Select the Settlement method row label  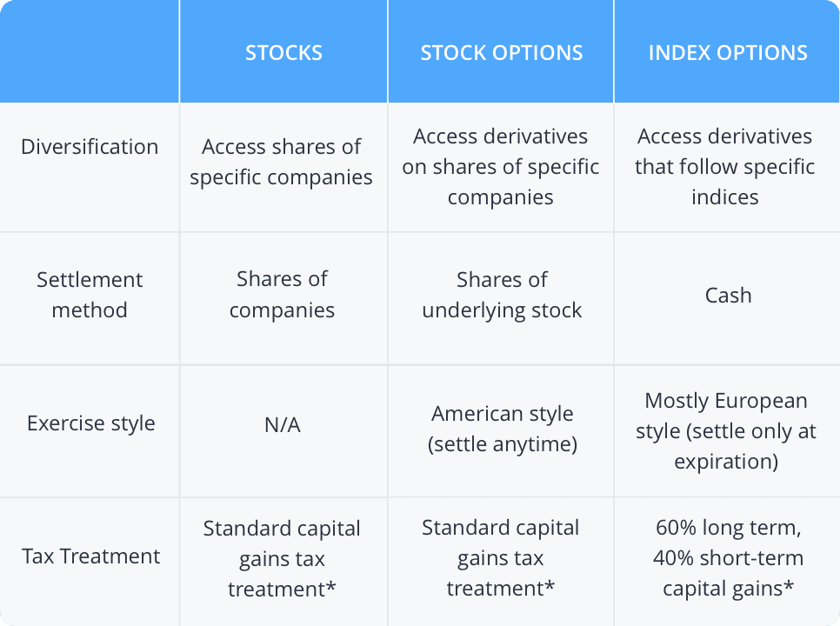pyautogui.click(x=90, y=295)
